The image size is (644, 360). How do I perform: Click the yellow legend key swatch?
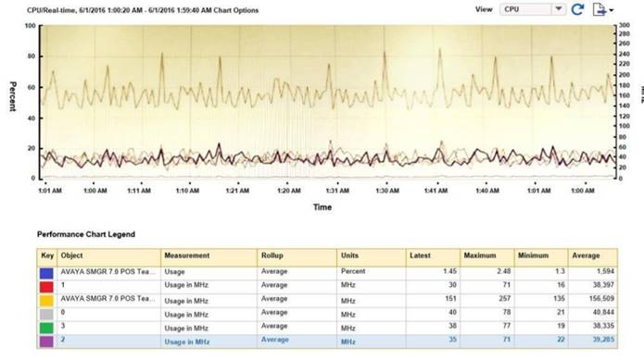(46, 301)
